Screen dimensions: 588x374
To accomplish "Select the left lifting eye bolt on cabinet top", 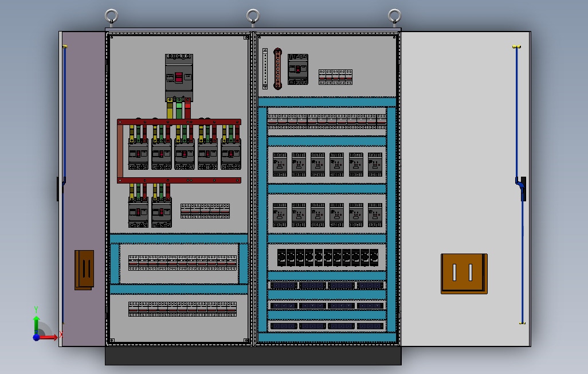I will coord(111,17).
